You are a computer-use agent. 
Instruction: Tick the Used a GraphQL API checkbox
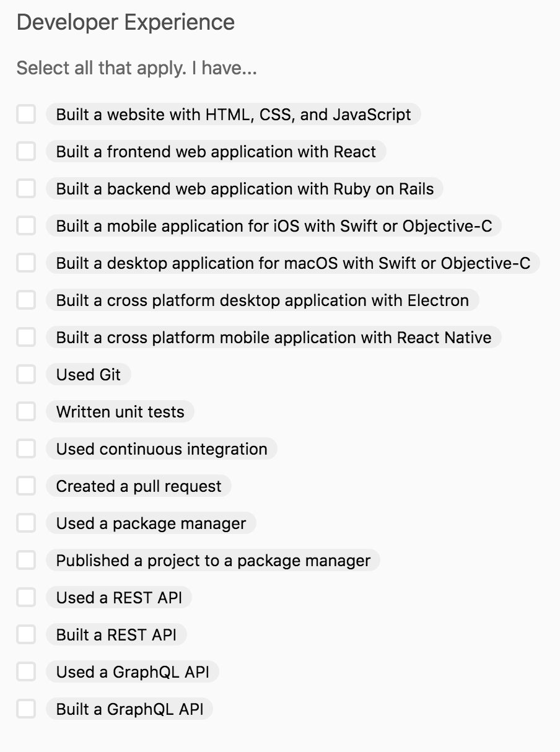point(26,672)
